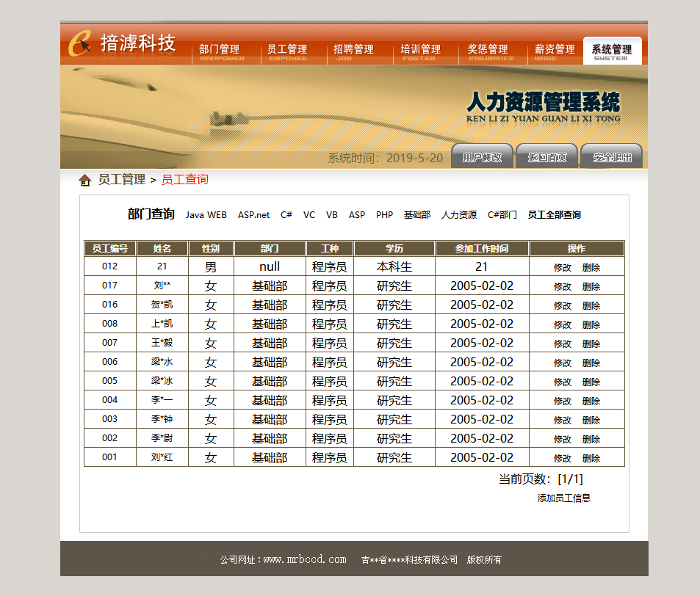Open the 员工管理 menu tab
The height and width of the screenshot is (596, 700).
click(x=287, y=52)
